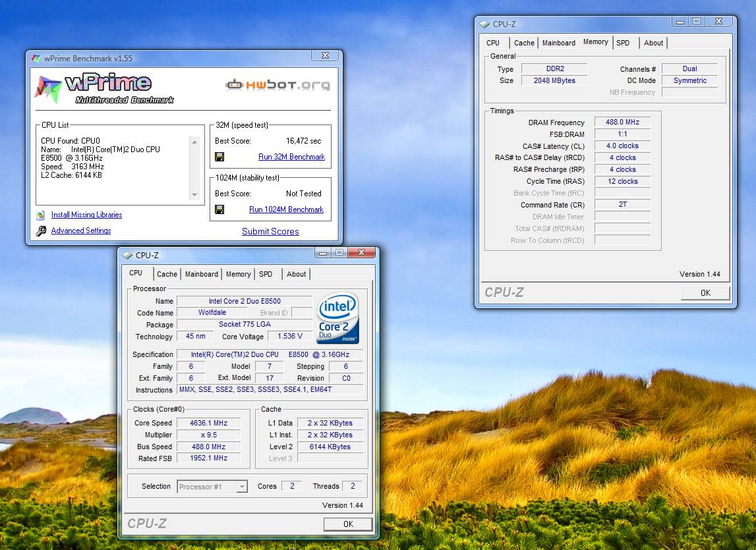This screenshot has width=756, height=550.
Task: Open Mainboard tab in the Memory CPU-Z window
Action: pos(559,42)
